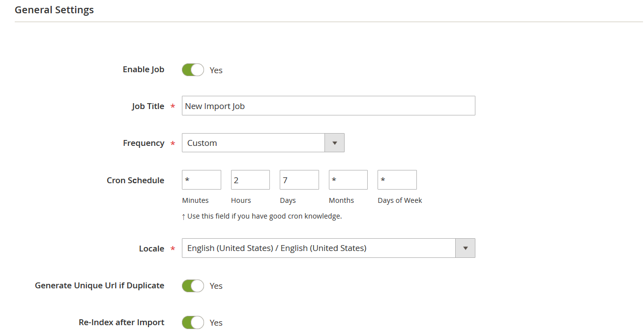Click the Hours cron field showing 2
The width and height of the screenshot is (644, 334).
point(250,179)
